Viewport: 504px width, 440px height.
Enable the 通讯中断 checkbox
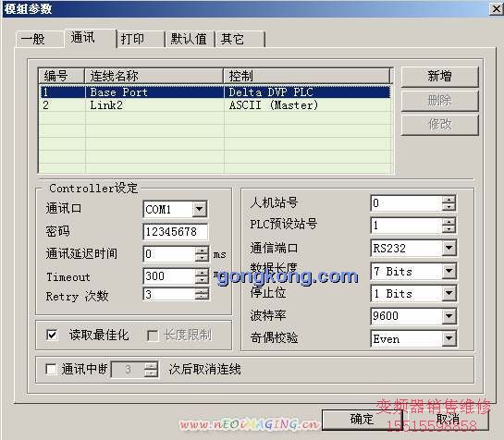(x=51, y=369)
